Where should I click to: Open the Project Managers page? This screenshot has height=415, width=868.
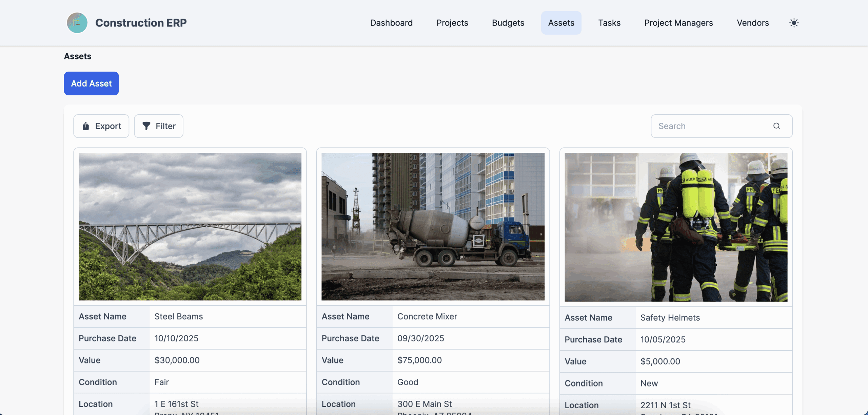pos(678,23)
